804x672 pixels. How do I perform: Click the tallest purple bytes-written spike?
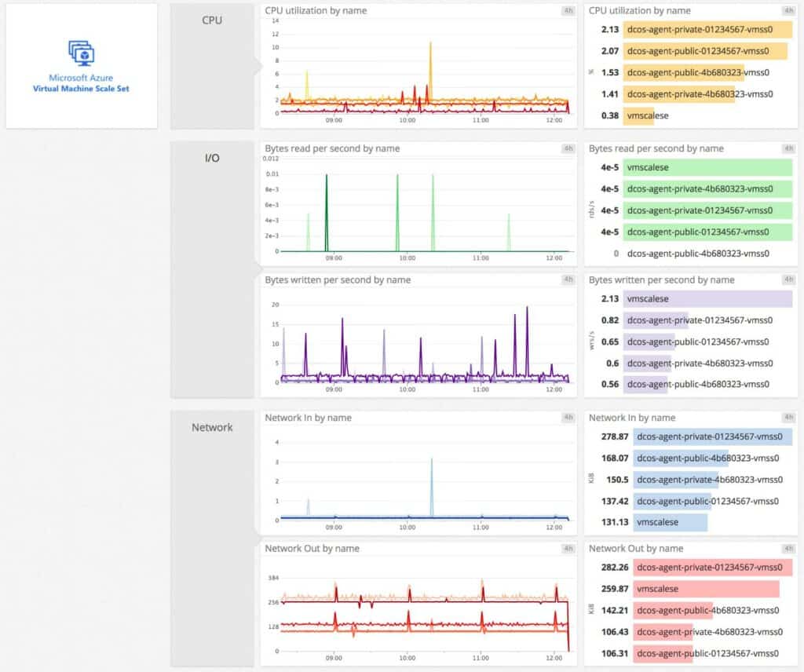tap(527, 341)
